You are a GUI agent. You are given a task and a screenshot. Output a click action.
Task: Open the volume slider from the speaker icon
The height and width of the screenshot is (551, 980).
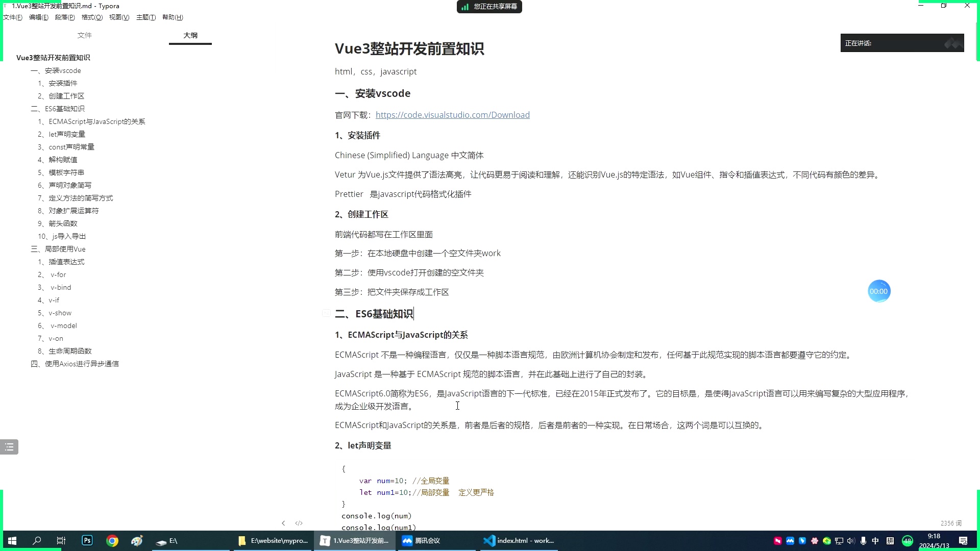pyautogui.click(x=850, y=541)
